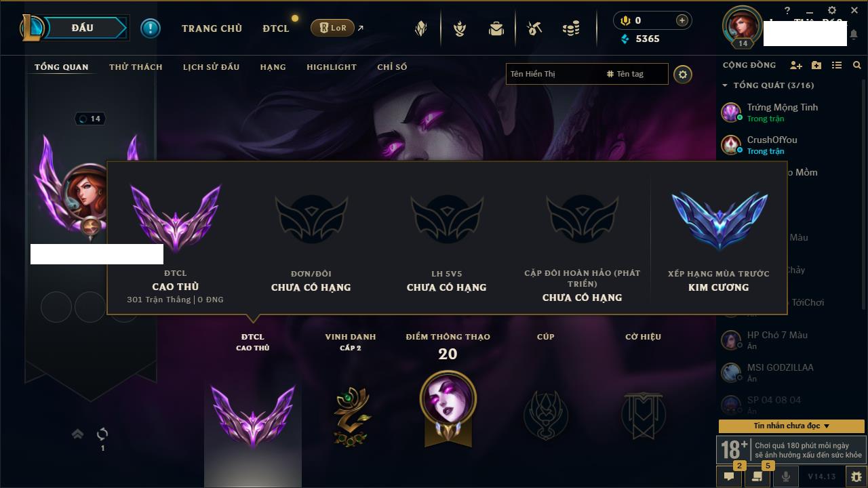
Task: Toggle the microphone mute button
Action: click(x=786, y=476)
